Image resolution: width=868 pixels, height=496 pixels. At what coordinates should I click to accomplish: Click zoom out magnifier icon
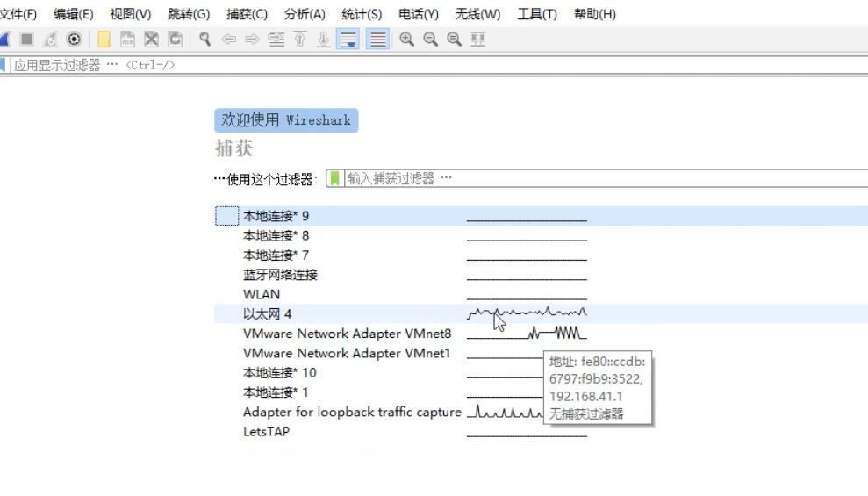431,40
